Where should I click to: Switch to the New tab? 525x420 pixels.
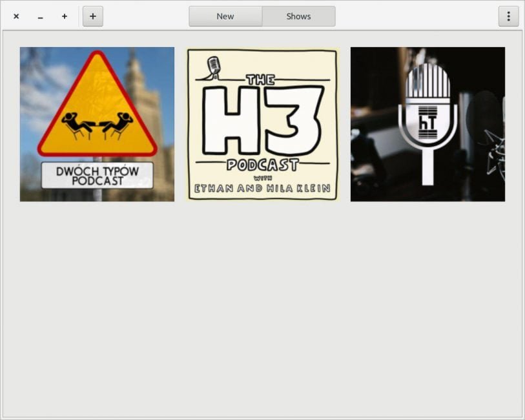[225, 16]
